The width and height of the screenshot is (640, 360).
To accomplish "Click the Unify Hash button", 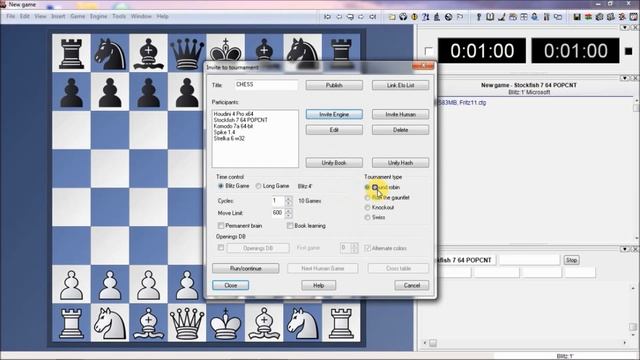I will 400,163.
